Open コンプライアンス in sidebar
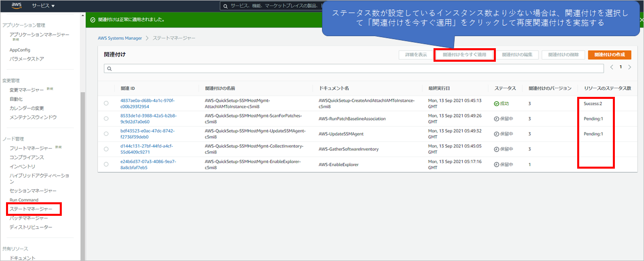Viewport: 644px width, 261px height. (x=27, y=157)
